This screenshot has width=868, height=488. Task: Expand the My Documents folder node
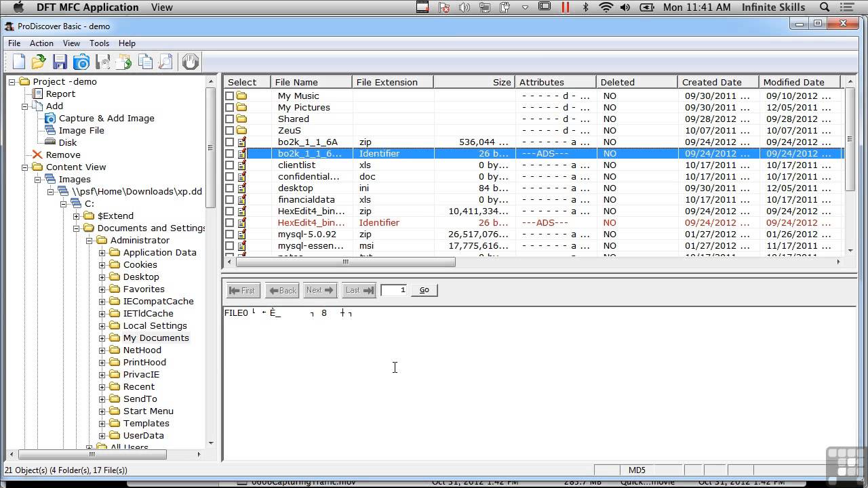[x=102, y=338]
